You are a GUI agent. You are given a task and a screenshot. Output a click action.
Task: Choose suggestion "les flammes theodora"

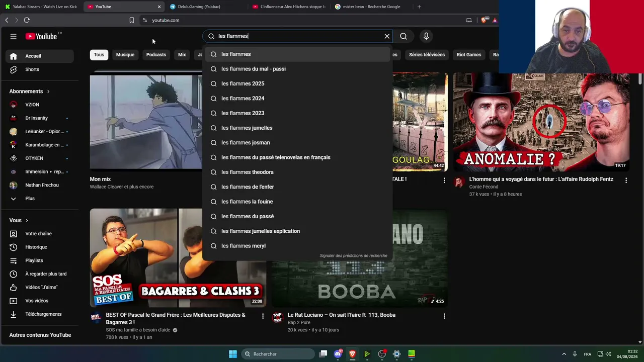pyautogui.click(x=297, y=172)
